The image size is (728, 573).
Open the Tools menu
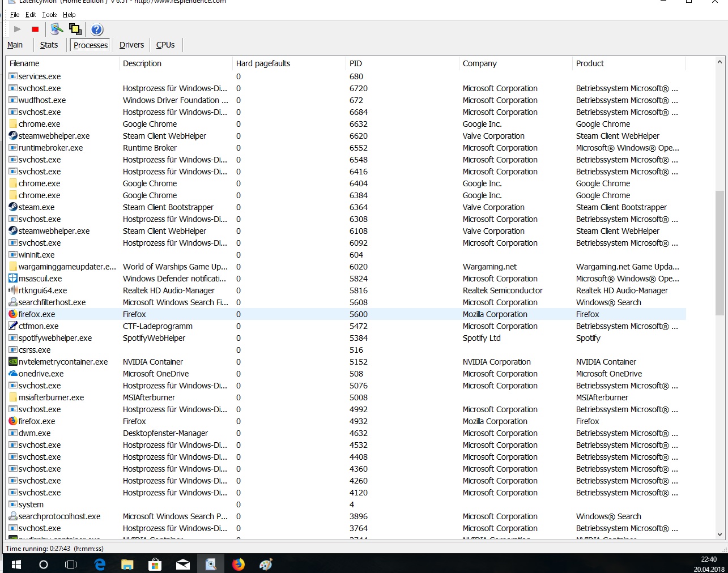pos(49,15)
